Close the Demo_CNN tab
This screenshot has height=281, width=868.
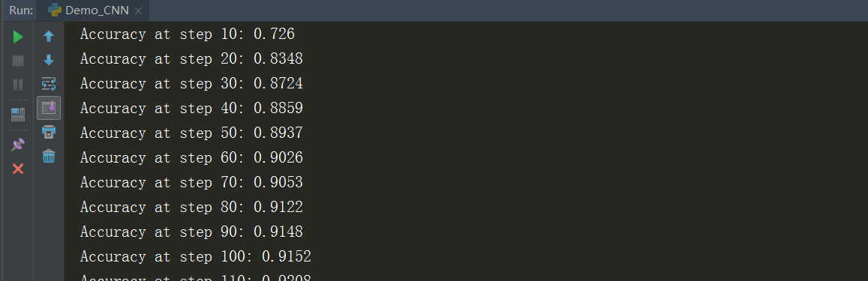tap(138, 11)
